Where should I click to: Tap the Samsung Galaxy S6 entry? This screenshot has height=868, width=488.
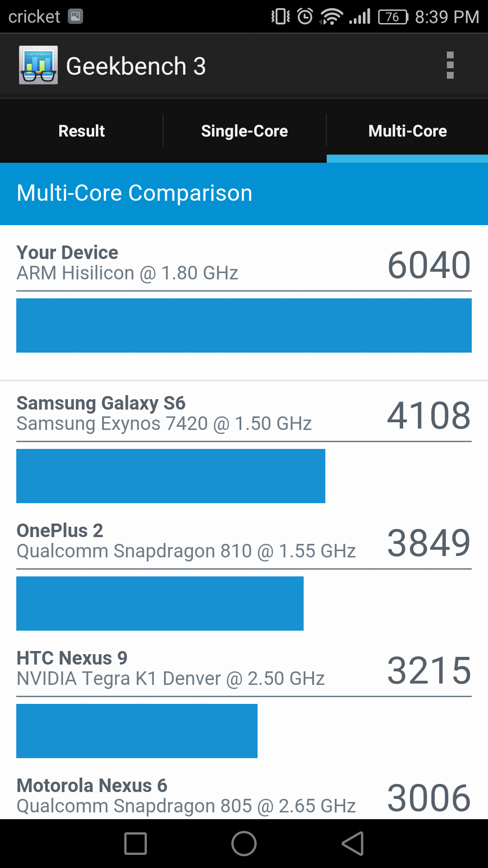[x=164, y=413]
